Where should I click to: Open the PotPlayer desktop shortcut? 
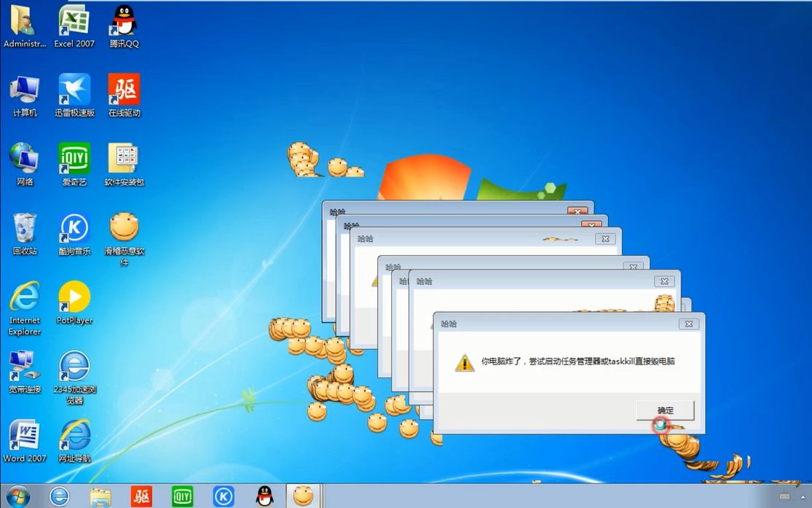point(74,303)
